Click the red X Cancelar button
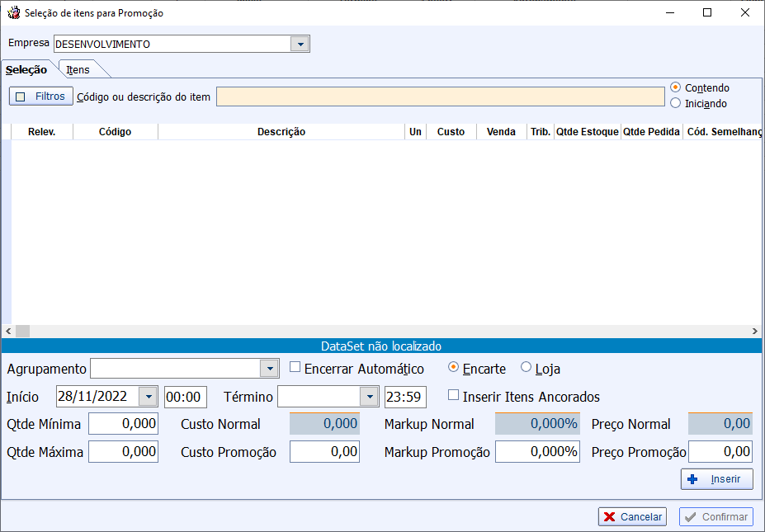 coord(632,516)
